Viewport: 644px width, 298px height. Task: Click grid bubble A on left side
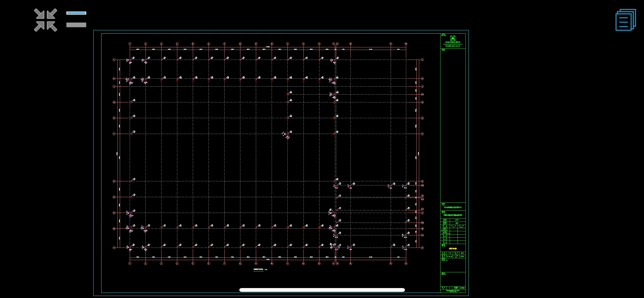pyautogui.click(x=114, y=248)
